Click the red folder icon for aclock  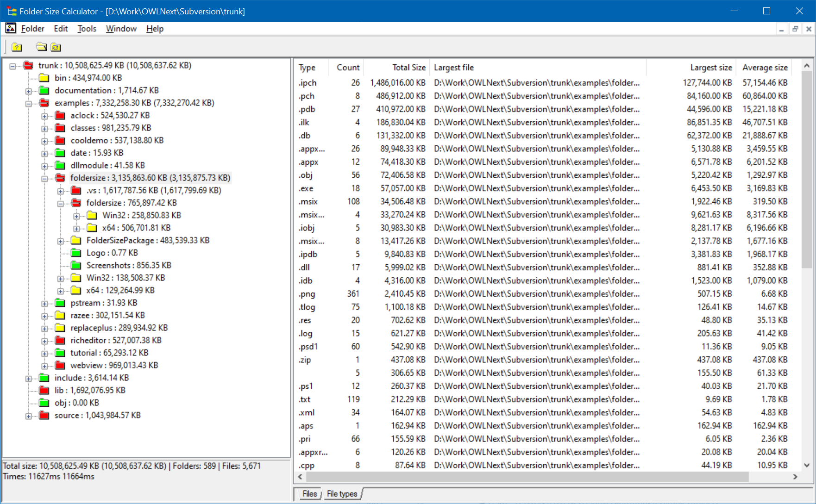60,115
